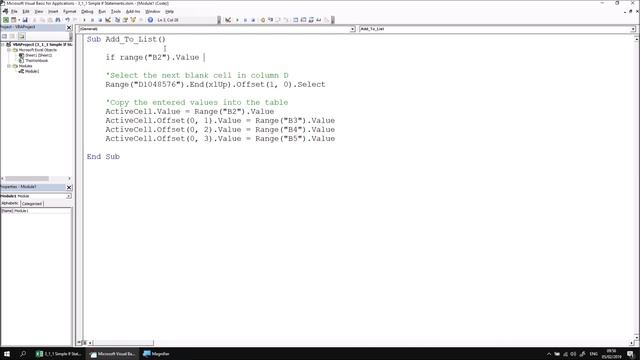Switch to the Categorized properties tab
640x360 pixels.
(31, 203)
